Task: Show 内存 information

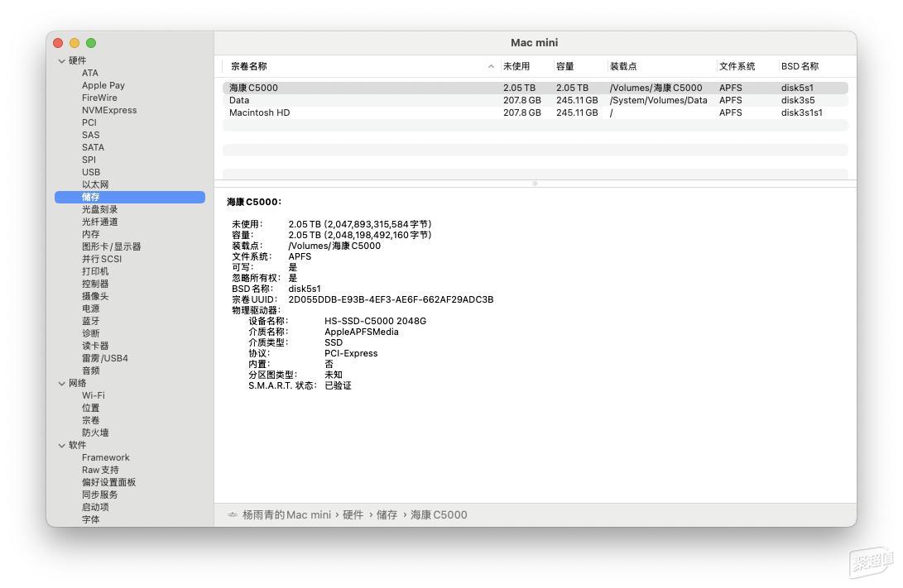Action: point(90,234)
